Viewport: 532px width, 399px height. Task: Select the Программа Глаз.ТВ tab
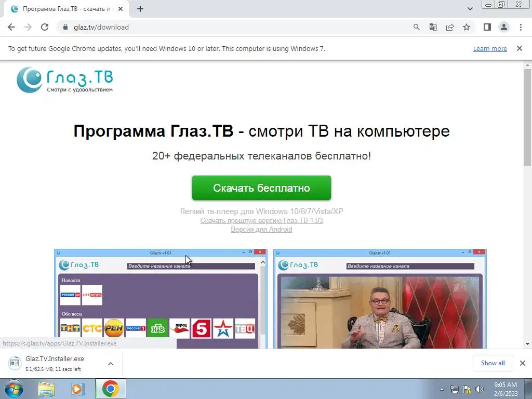point(66,9)
